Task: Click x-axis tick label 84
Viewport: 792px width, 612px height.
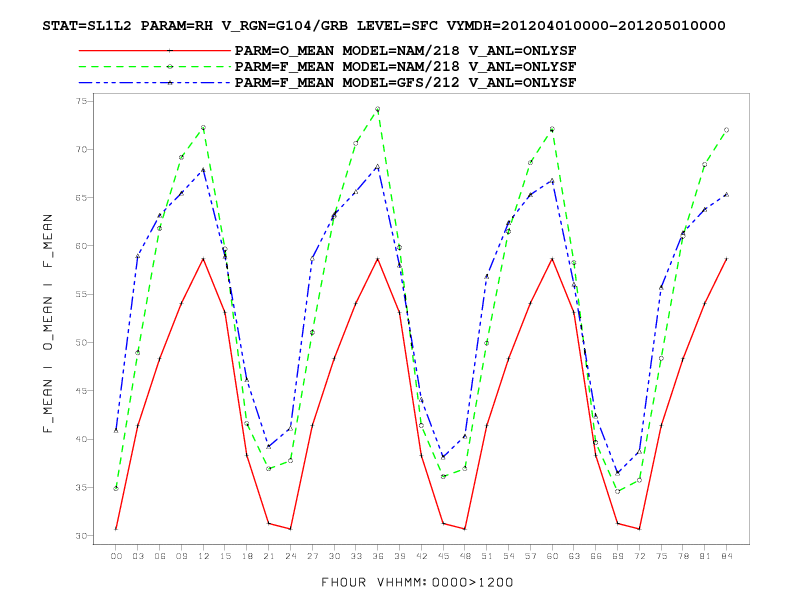Action: [726, 556]
